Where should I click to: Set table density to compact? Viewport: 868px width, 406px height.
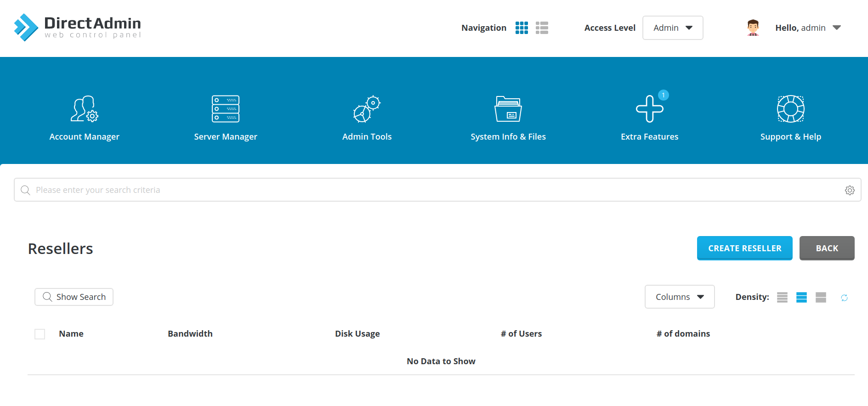click(x=782, y=298)
